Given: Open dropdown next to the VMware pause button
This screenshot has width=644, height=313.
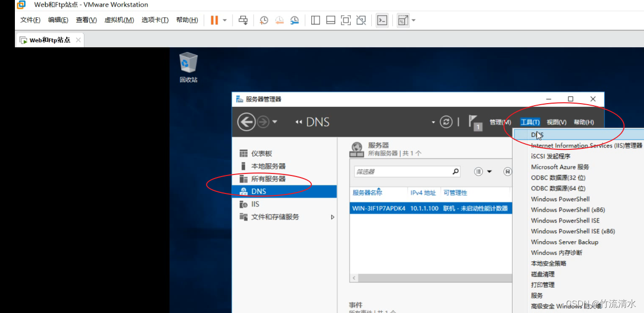Looking at the screenshot, I should tap(225, 21).
